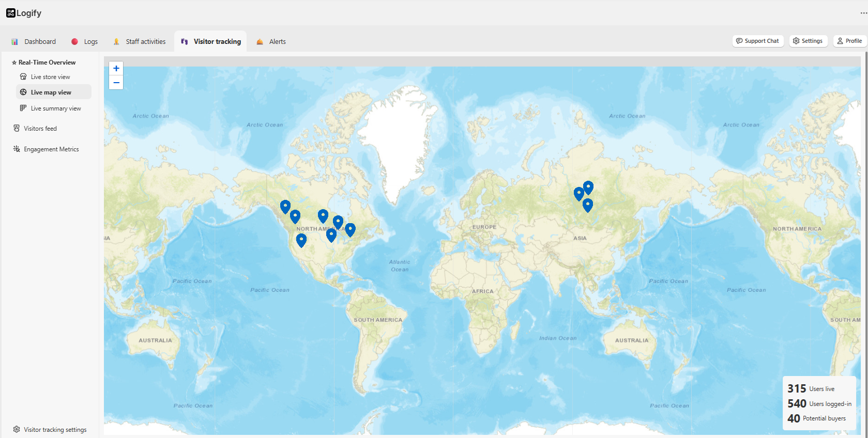
Task: Click the southwestern US map pin
Action: [x=301, y=241]
